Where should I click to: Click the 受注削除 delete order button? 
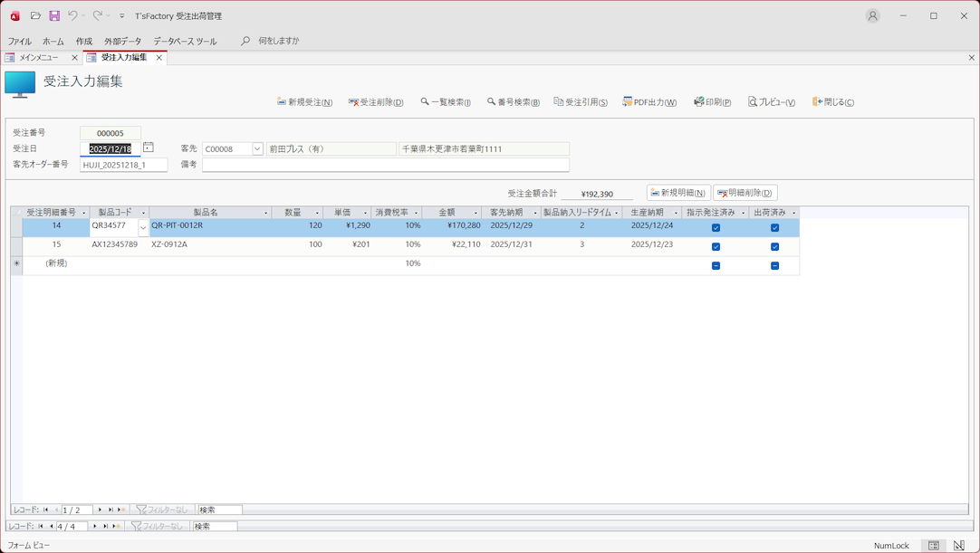[x=376, y=102]
